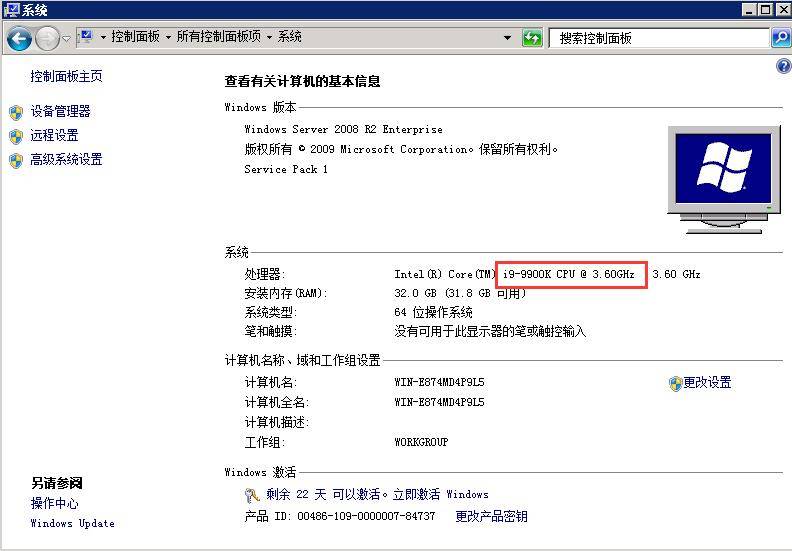Open 控制面板主页 link
The width and height of the screenshot is (792, 551).
pyautogui.click(x=66, y=76)
